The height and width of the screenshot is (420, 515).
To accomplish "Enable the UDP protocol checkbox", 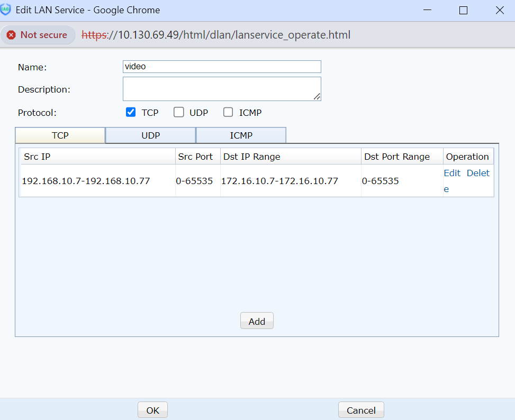I will coord(179,112).
